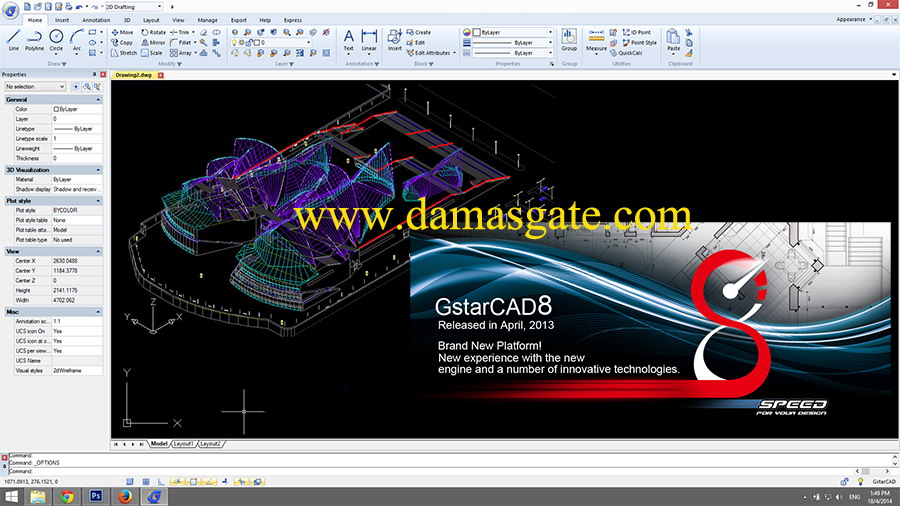Click the Color ByLayer property value
900x506 pixels.
click(77, 109)
